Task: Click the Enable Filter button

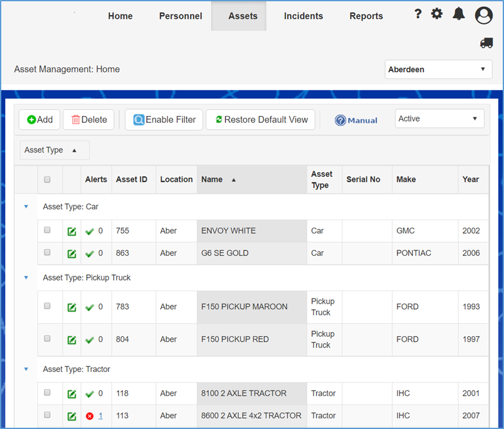Action: [x=164, y=120]
